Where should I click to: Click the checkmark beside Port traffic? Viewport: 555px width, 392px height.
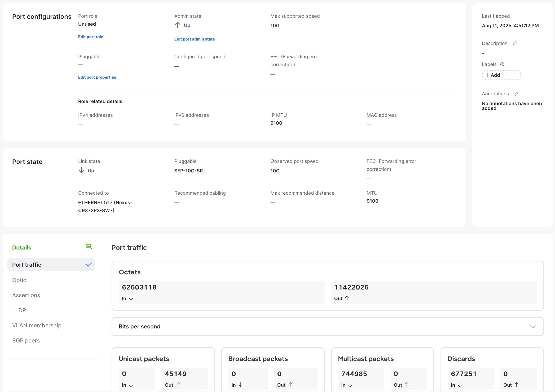tap(89, 265)
